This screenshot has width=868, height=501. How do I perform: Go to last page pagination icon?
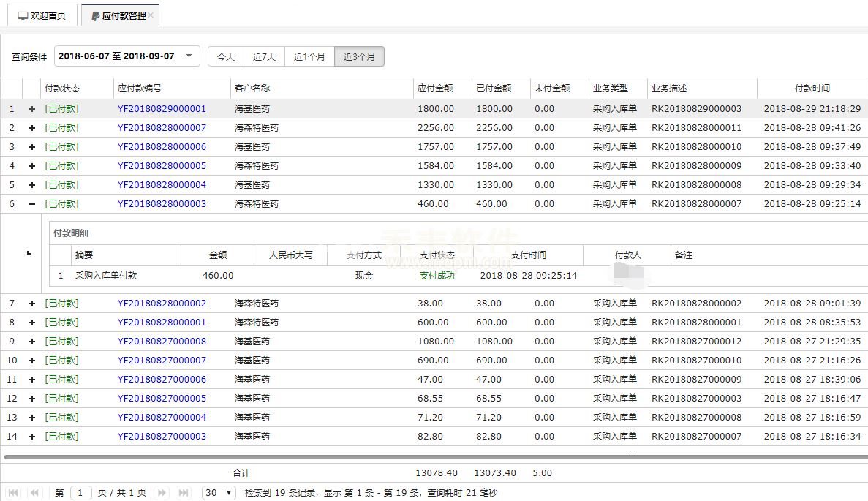[184, 493]
